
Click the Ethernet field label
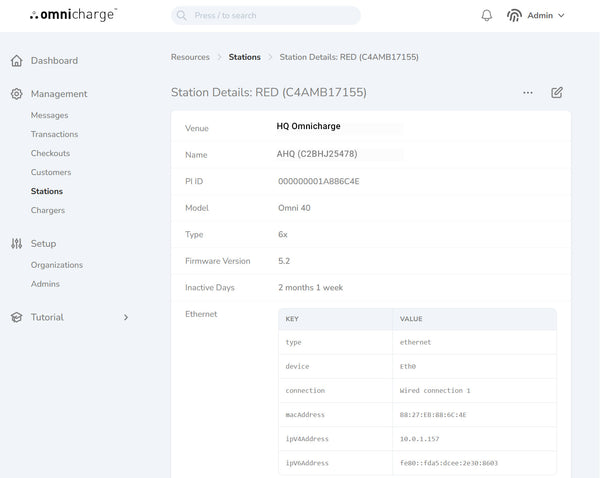click(x=201, y=314)
